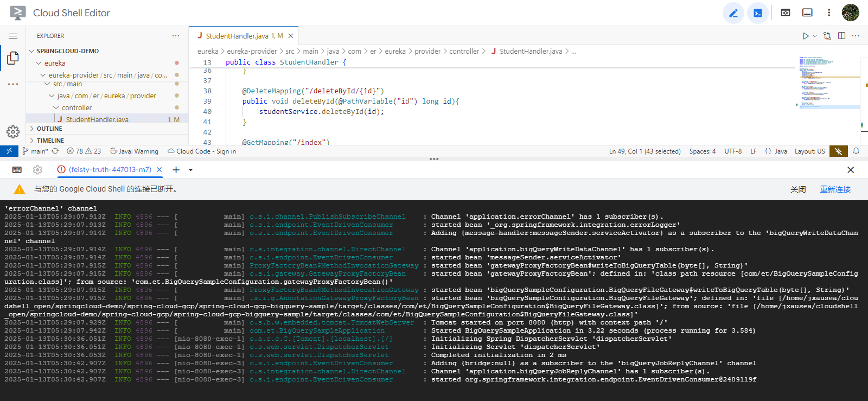Click the Manage settings gear icon
This screenshot has height=401, width=868.
(13, 132)
